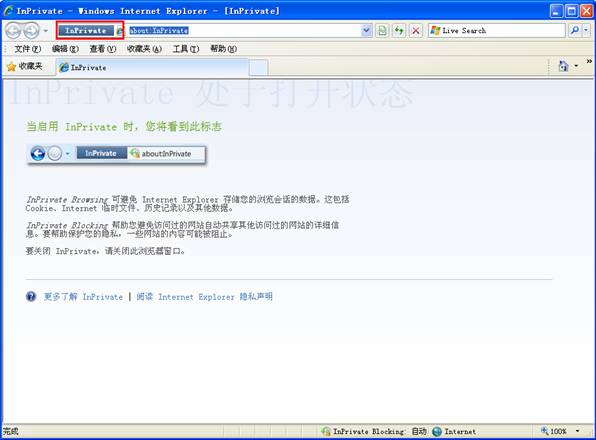Open the 工具(T) menu
This screenshot has width=596, height=440.
coord(186,49)
